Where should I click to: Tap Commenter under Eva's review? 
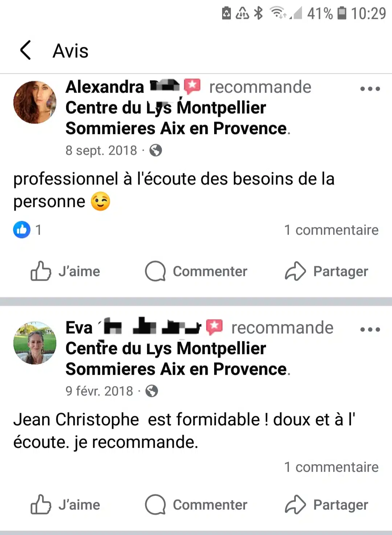(x=196, y=505)
